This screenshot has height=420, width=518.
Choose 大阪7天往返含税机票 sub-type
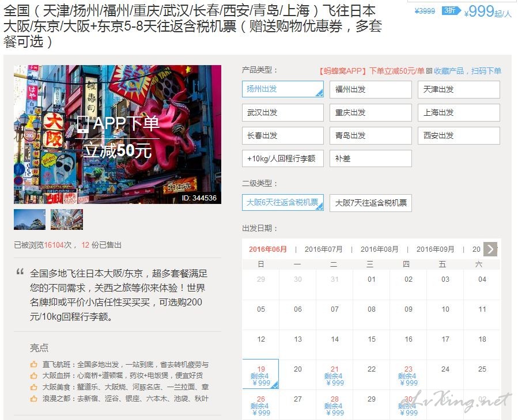click(370, 203)
